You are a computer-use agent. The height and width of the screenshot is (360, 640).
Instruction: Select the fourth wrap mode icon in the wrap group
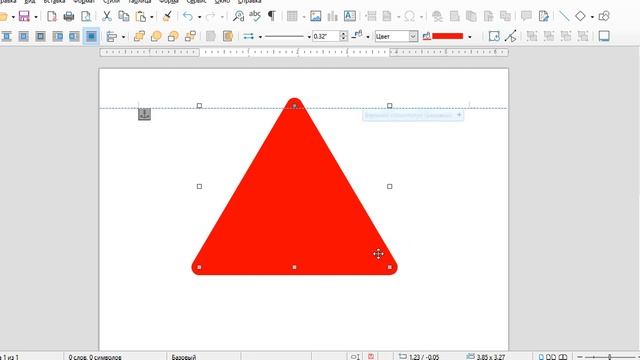click(x=58, y=36)
